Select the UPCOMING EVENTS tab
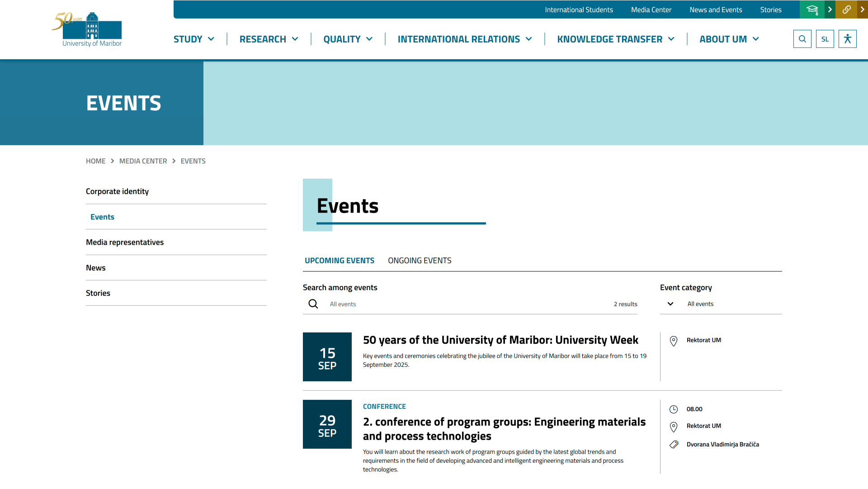The width and height of the screenshot is (868, 489). [339, 261]
